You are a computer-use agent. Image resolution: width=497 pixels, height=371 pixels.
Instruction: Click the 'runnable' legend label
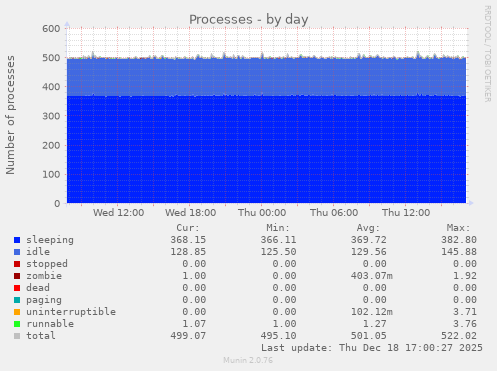click(x=50, y=324)
